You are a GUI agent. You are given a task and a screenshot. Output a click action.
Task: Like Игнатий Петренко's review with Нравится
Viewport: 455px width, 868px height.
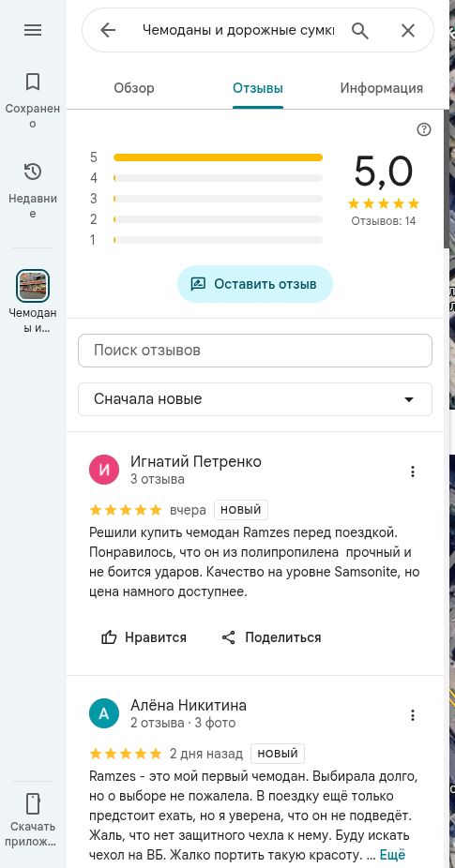click(144, 637)
